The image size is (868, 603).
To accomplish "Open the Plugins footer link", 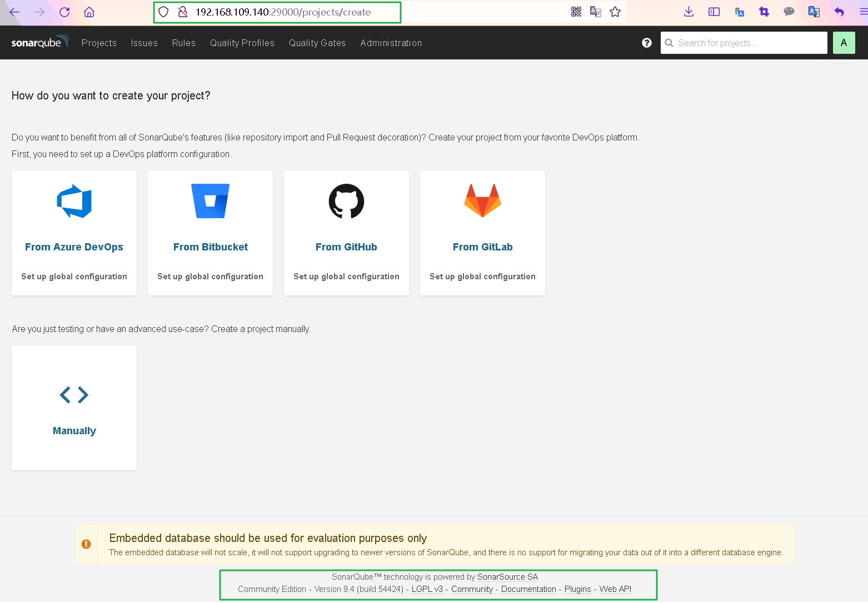I will click(x=577, y=589).
